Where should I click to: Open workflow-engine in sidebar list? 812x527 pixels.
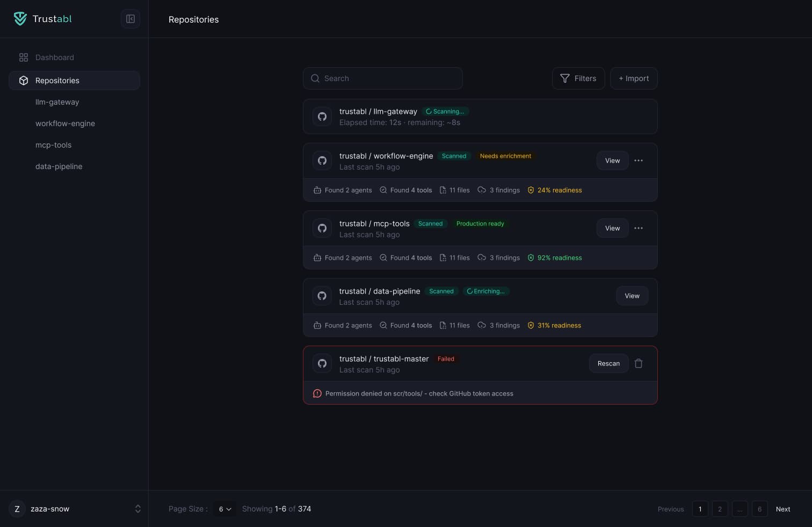(x=65, y=123)
